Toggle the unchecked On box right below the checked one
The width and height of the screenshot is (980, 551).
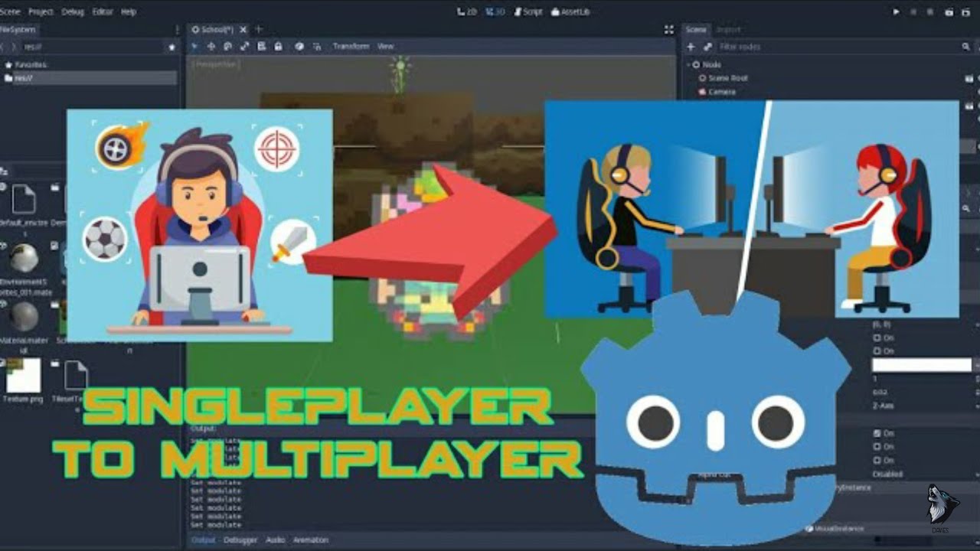(x=877, y=447)
